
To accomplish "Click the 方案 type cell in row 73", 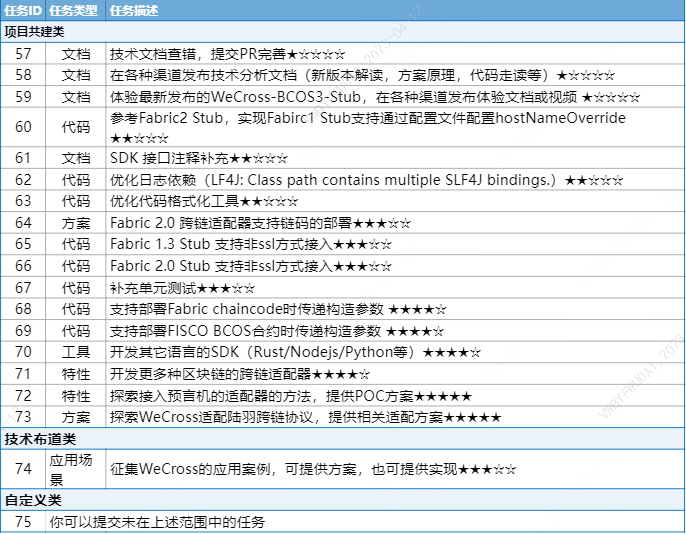I will pos(76,417).
